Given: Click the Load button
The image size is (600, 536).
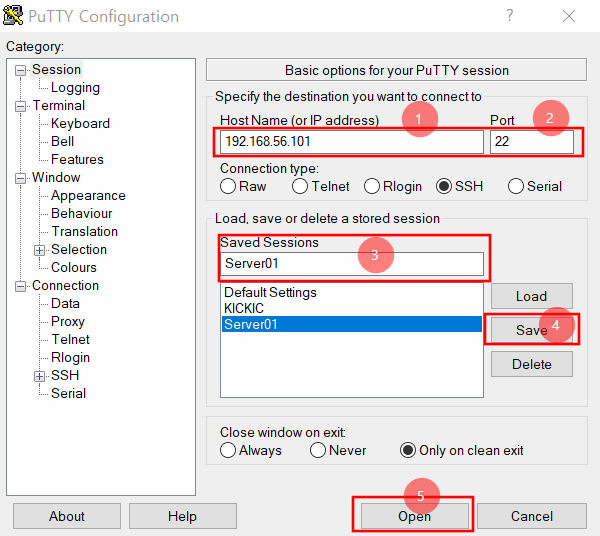Looking at the screenshot, I should [532, 296].
